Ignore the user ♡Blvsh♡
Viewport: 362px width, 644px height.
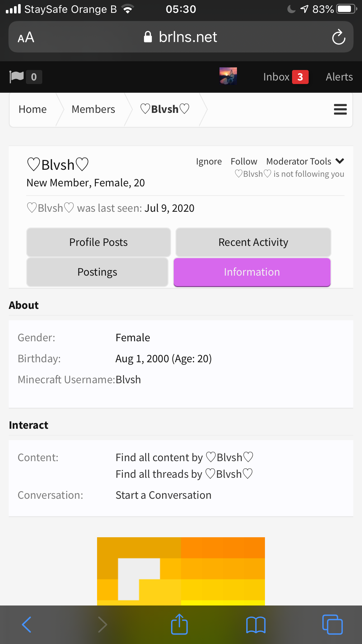coord(209,162)
